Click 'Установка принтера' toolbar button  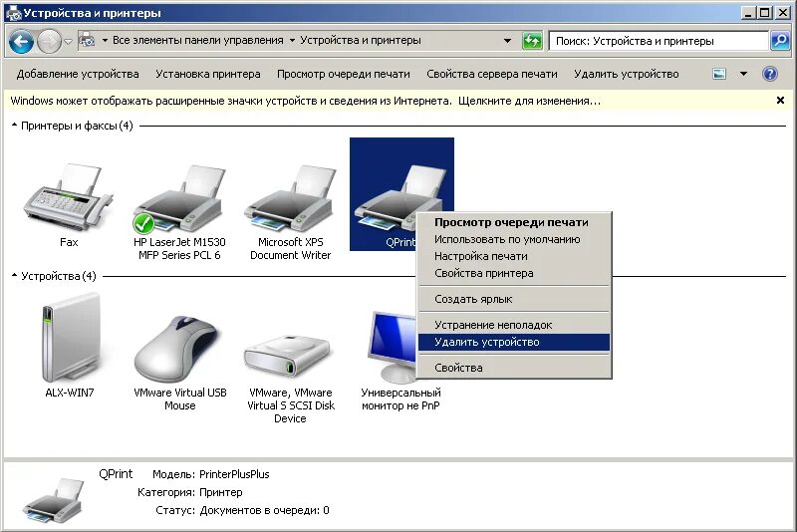click(208, 74)
